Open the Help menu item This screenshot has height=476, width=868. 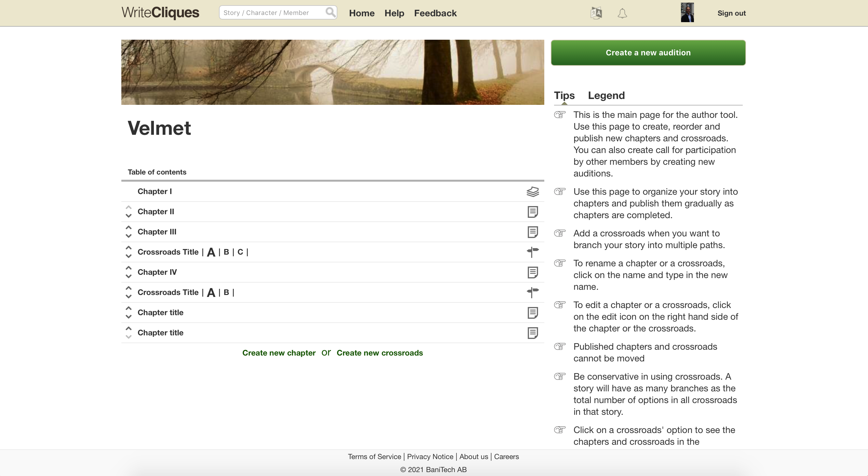click(x=394, y=13)
